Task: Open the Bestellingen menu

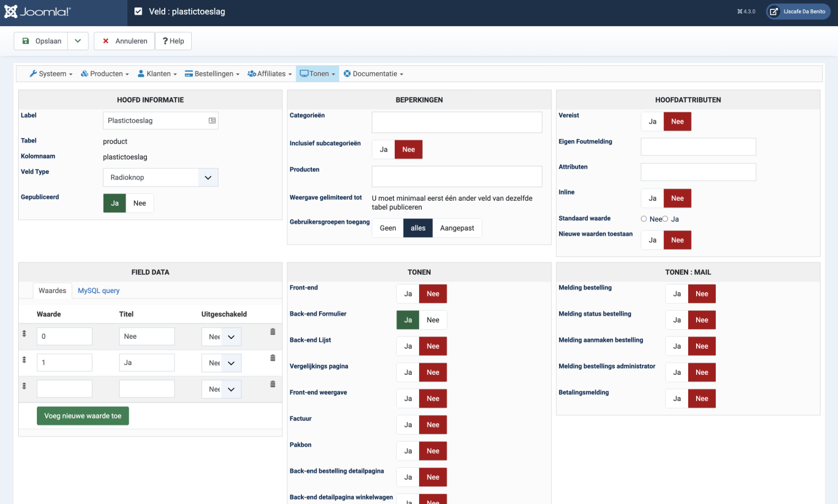Action: pos(212,74)
